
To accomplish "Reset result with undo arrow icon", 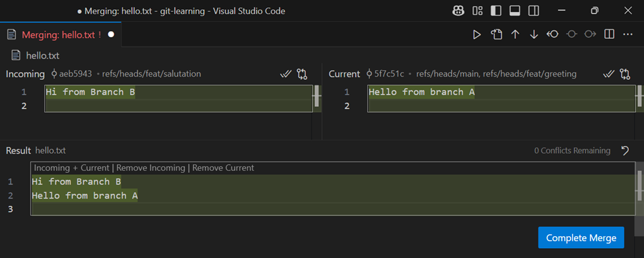I will pyautogui.click(x=625, y=150).
